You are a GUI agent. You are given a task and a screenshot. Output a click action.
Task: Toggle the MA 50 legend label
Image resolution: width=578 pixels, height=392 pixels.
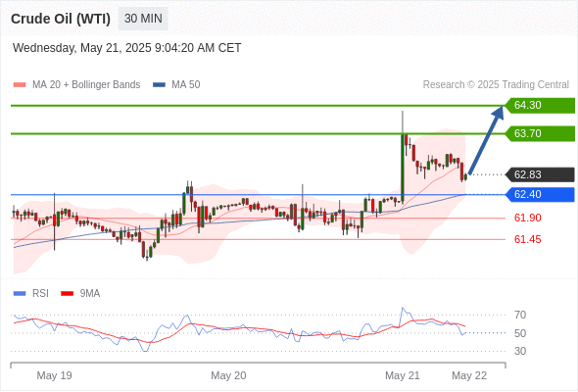(186, 85)
